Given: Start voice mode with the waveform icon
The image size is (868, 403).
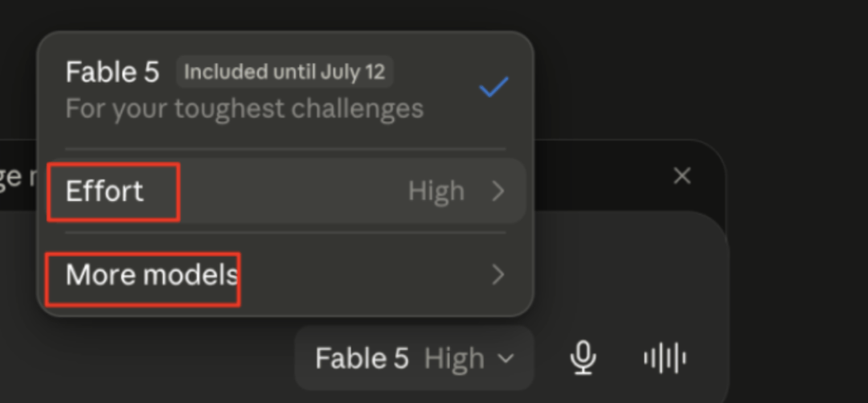Looking at the screenshot, I should [x=665, y=358].
